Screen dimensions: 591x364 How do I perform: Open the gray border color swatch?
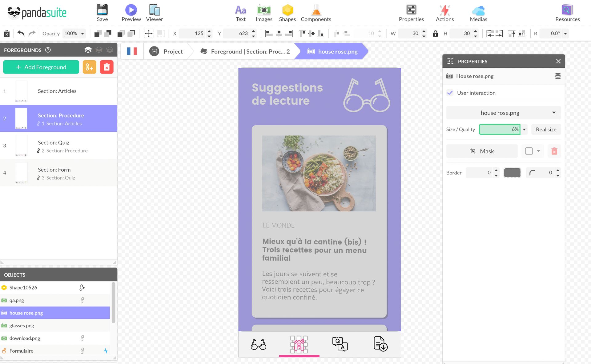click(x=512, y=173)
